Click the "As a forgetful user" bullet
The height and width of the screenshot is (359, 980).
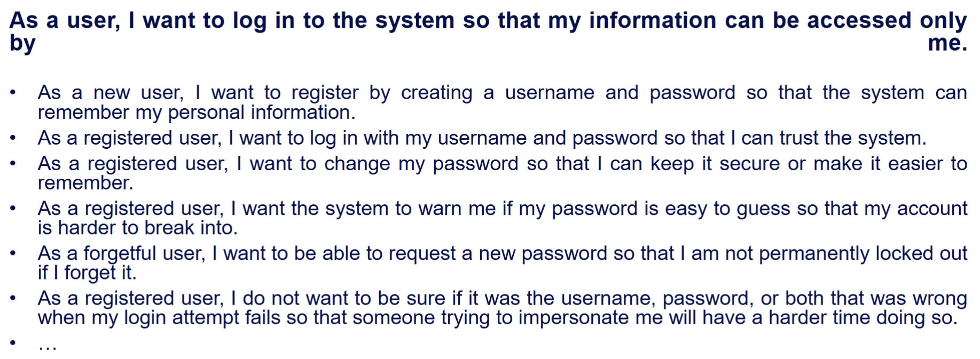(x=502, y=262)
